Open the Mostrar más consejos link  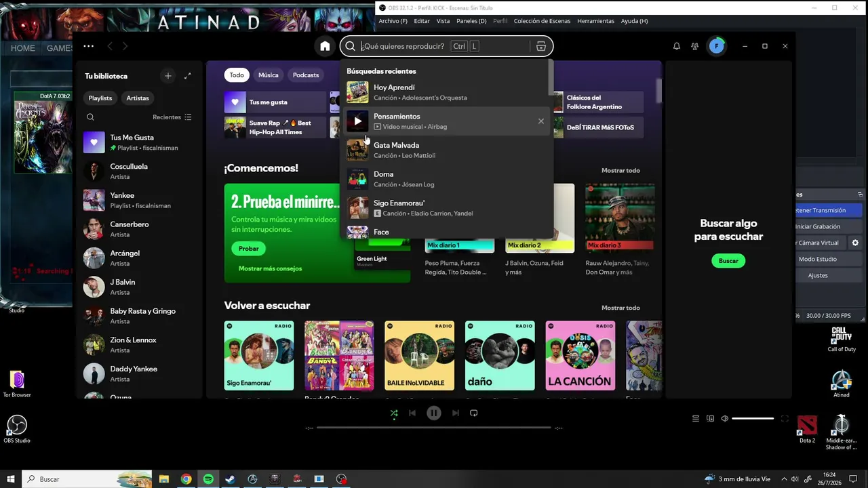click(x=270, y=268)
